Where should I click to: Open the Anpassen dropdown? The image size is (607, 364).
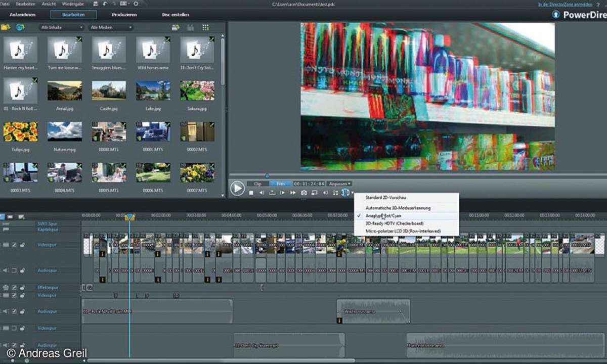pos(339,184)
